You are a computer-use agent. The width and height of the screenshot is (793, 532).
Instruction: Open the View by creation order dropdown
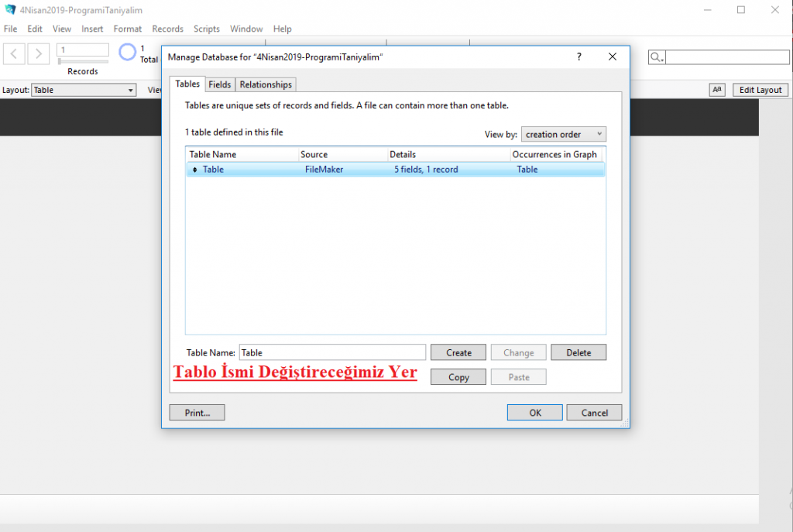tap(564, 134)
